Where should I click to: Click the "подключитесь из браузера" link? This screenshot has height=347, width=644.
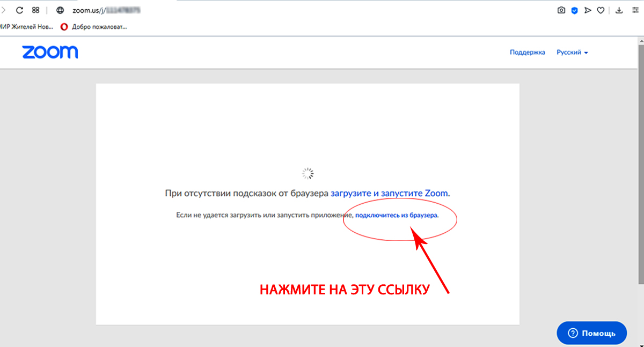[397, 215]
